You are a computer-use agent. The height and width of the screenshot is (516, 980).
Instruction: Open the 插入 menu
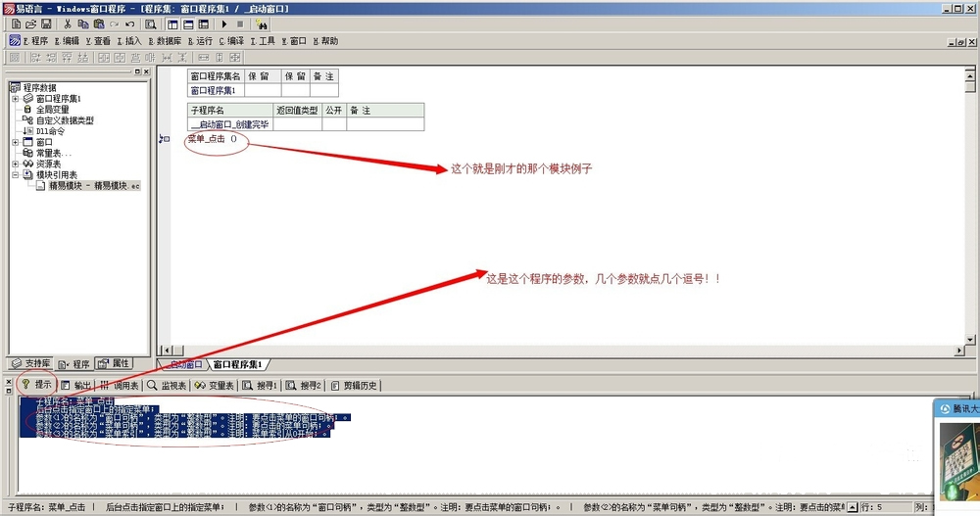(x=129, y=40)
